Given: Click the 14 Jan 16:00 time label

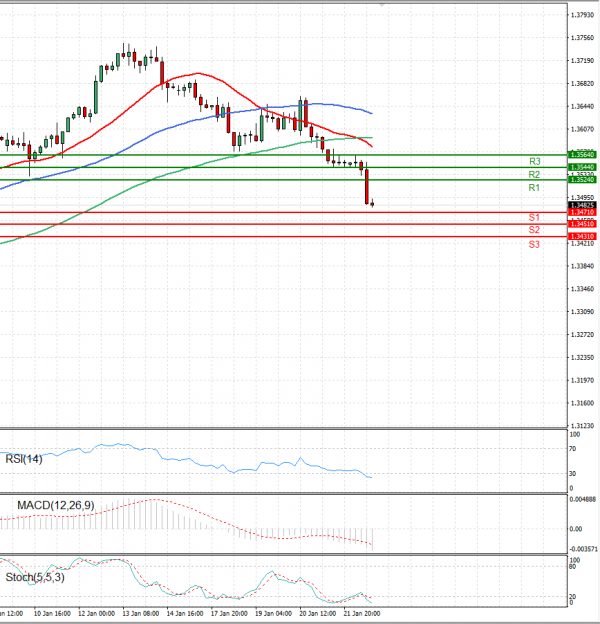Looking at the screenshot, I should coord(185,613).
